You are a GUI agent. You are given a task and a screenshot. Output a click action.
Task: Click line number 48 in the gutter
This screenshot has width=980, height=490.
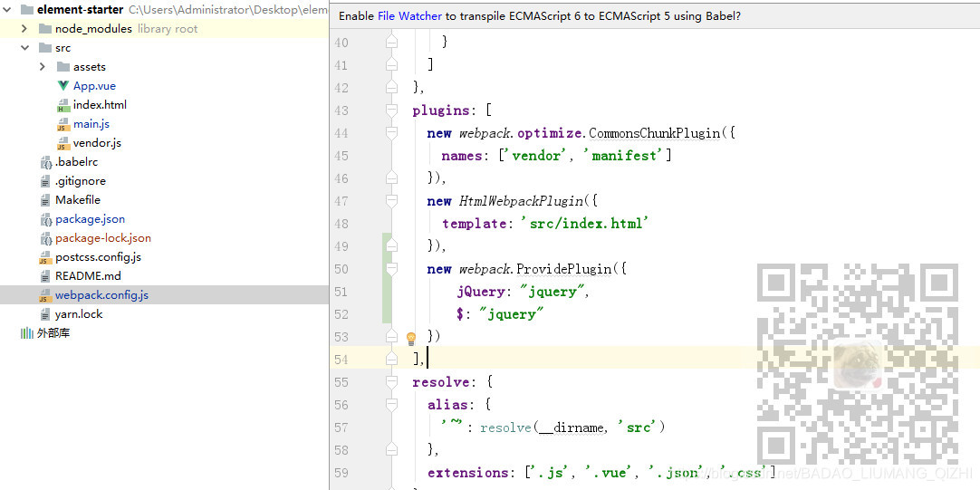coord(341,224)
